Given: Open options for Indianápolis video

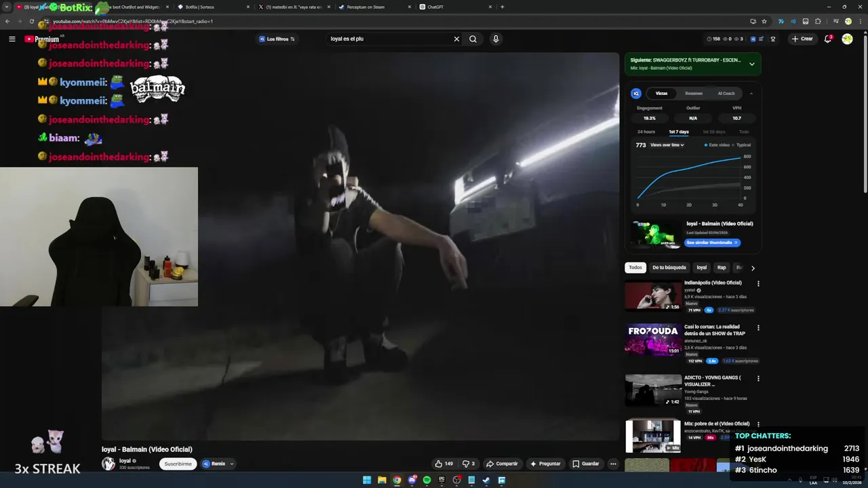Looking at the screenshot, I should coord(758,283).
